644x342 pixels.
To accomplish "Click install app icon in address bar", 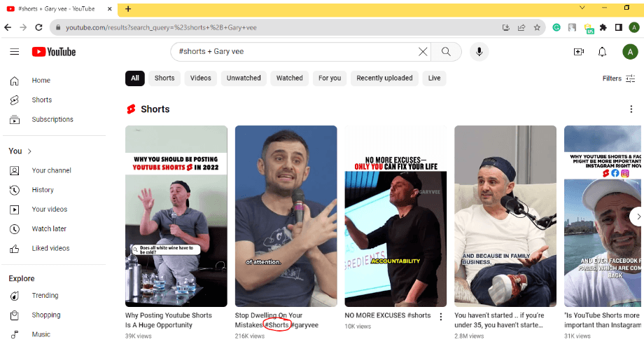I will coord(506,27).
